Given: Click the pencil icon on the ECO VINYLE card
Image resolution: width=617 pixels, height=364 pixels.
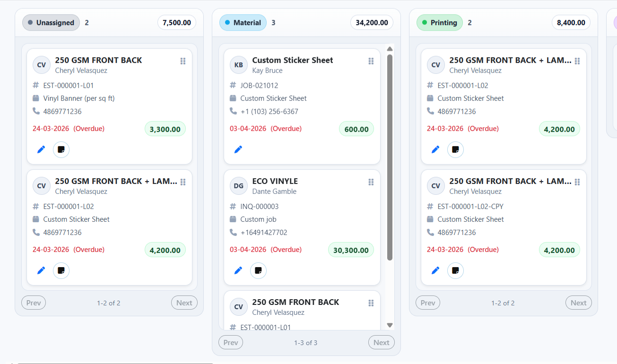Looking at the screenshot, I should point(238,271).
